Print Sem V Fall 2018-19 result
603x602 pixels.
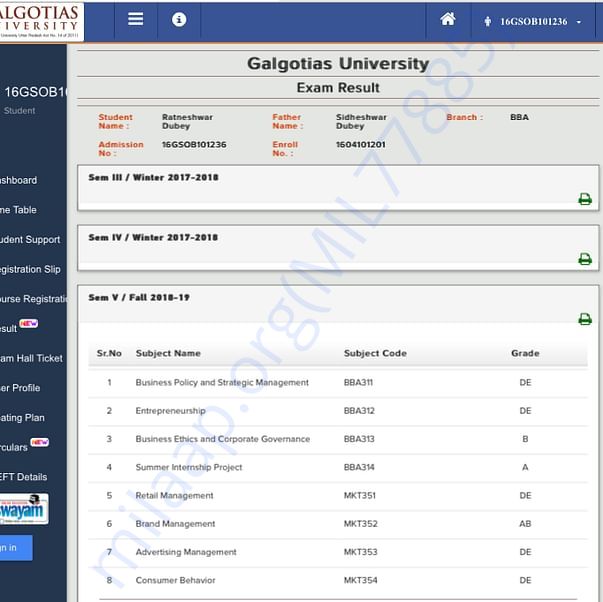click(585, 319)
